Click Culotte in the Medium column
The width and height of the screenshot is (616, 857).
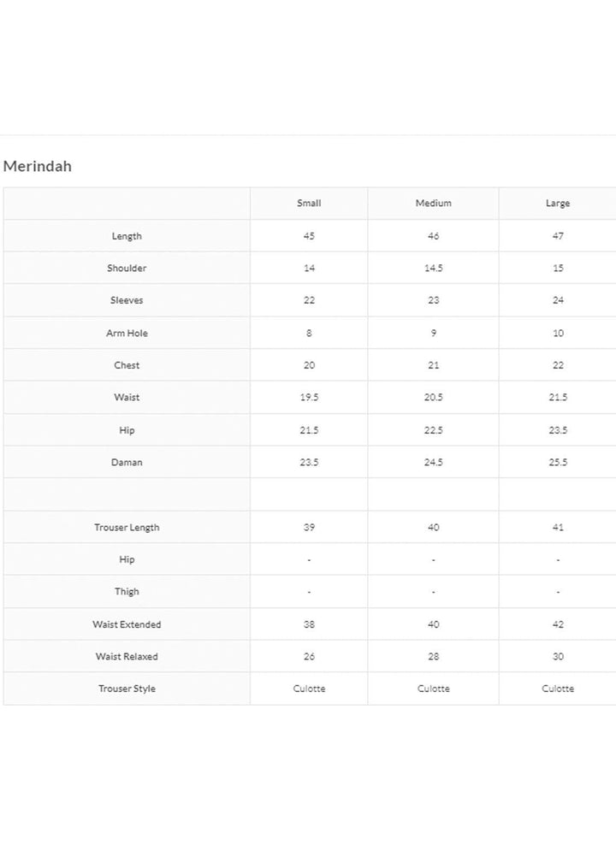(x=433, y=689)
